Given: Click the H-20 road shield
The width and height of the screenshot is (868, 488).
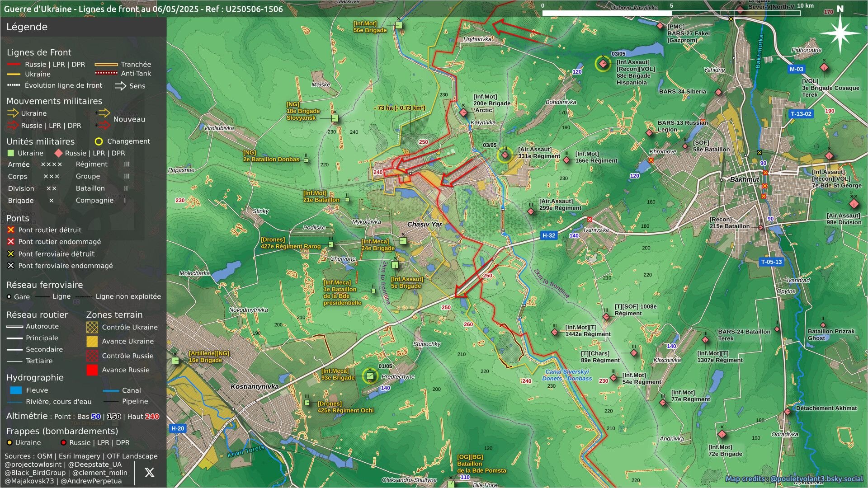Looking at the screenshot, I should pos(178,428).
